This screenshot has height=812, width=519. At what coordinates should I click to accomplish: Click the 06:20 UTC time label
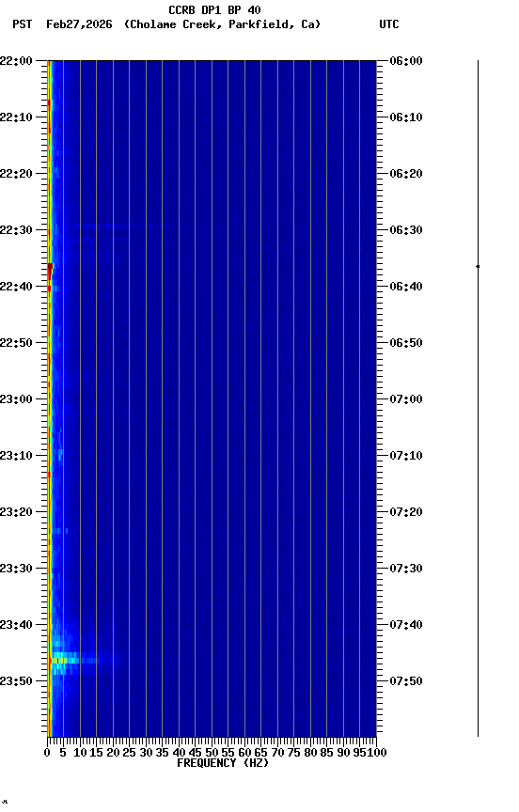pyautogui.click(x=405, y=174)
